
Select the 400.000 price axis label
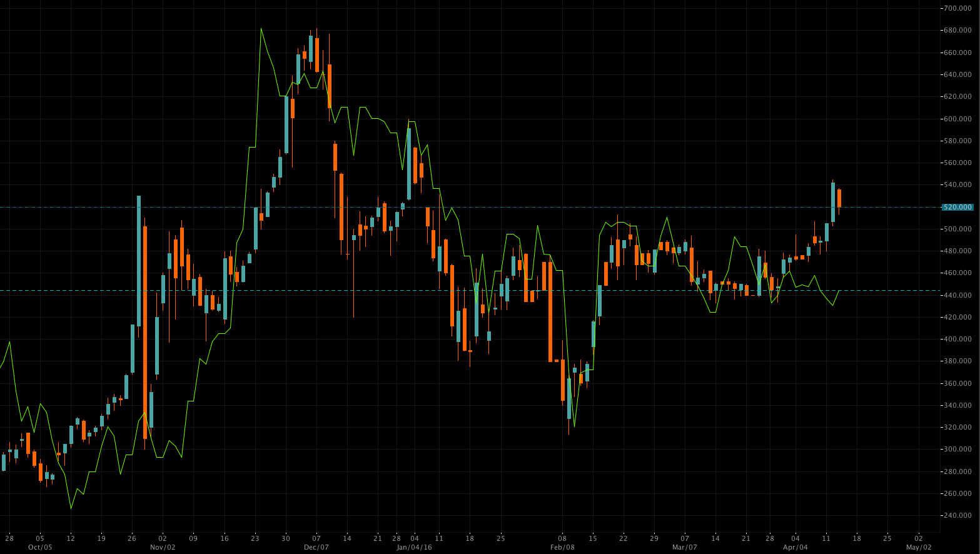(x=957, y=340)
